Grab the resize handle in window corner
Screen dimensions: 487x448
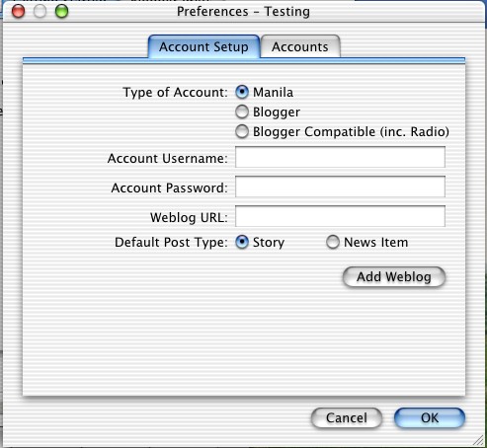478,439
